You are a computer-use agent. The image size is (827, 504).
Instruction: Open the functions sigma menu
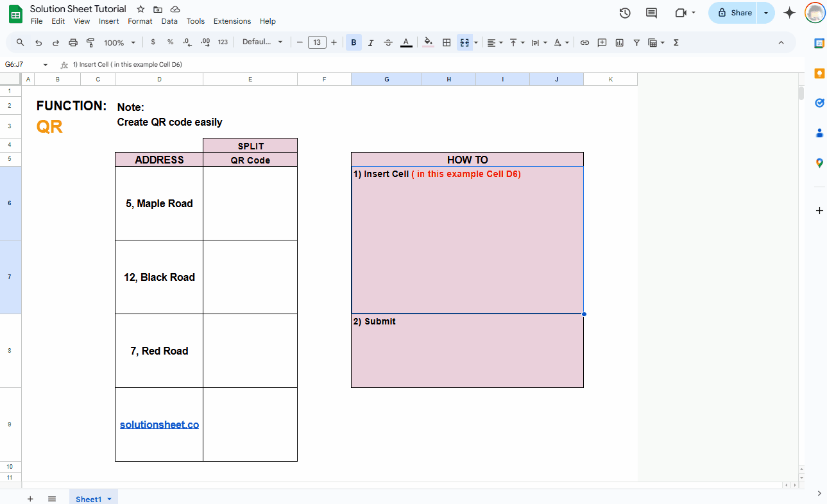coord(676,42)
